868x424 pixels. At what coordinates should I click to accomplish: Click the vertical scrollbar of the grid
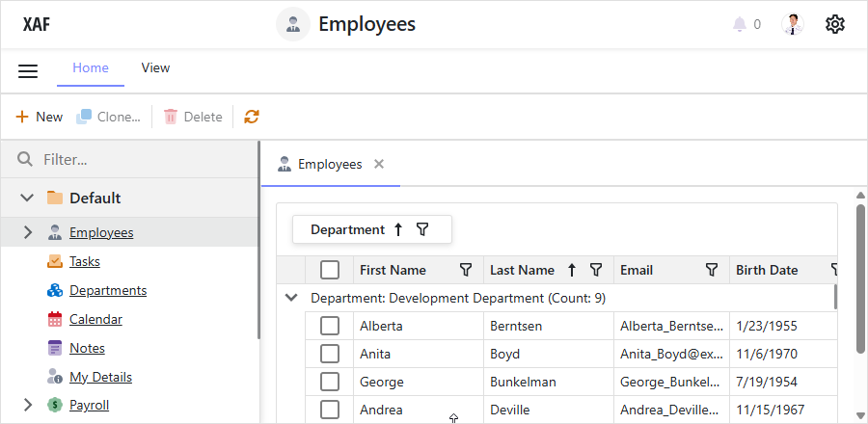coord(859,279)
